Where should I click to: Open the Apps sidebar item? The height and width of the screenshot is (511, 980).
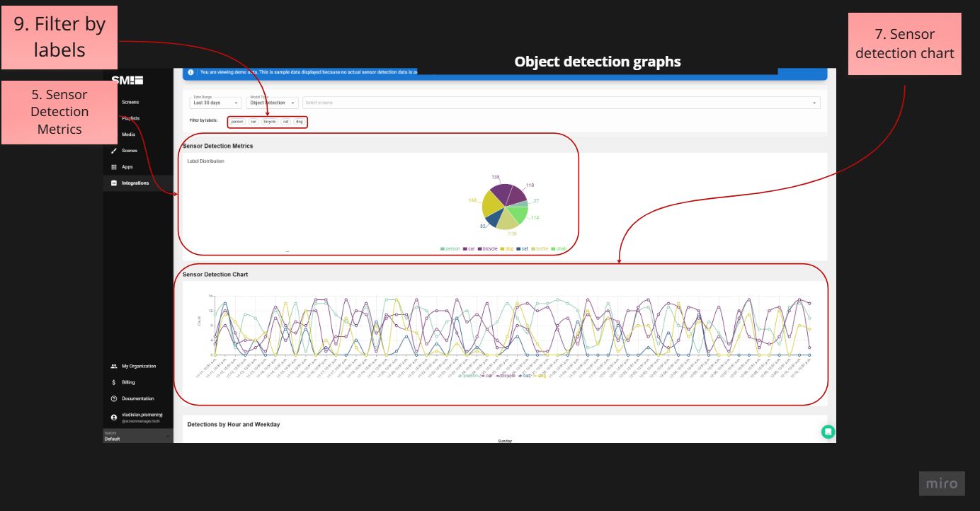point(127,167)
